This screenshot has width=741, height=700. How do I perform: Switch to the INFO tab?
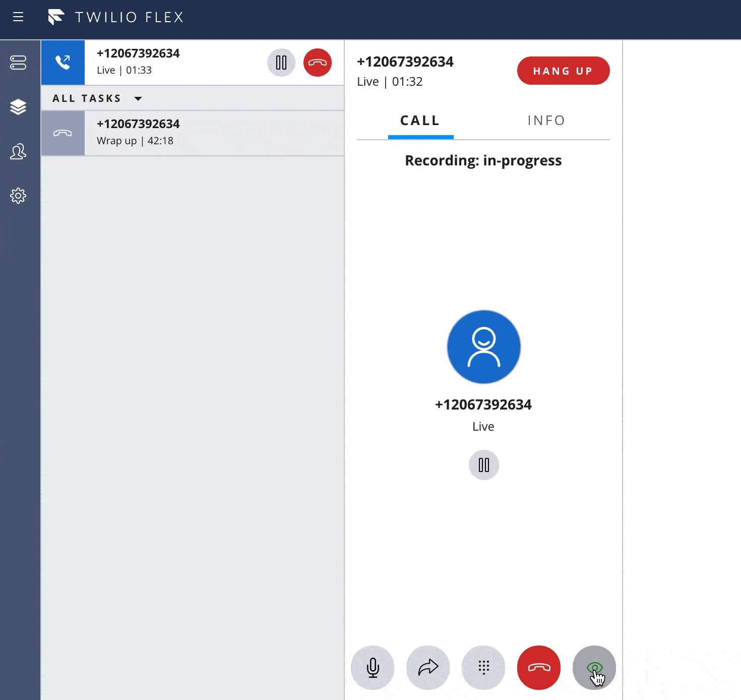(x=546, y=121)
